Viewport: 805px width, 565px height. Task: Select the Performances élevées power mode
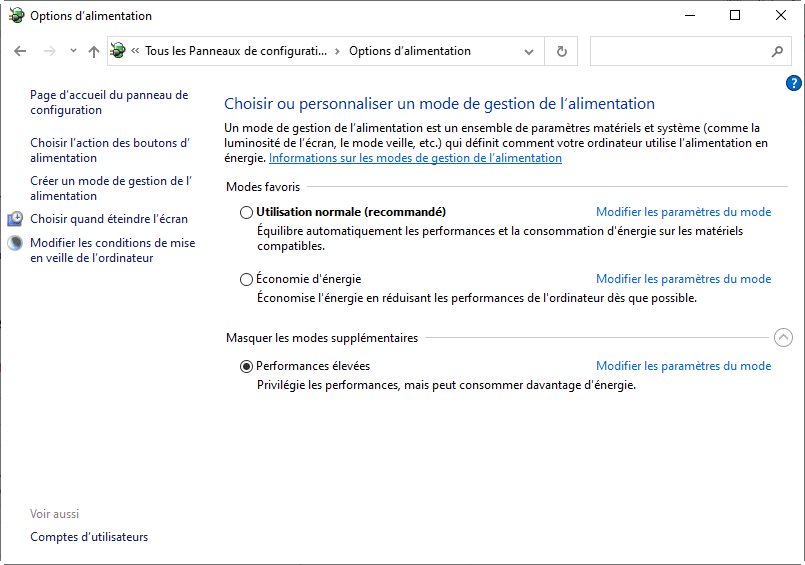point(247,366)
